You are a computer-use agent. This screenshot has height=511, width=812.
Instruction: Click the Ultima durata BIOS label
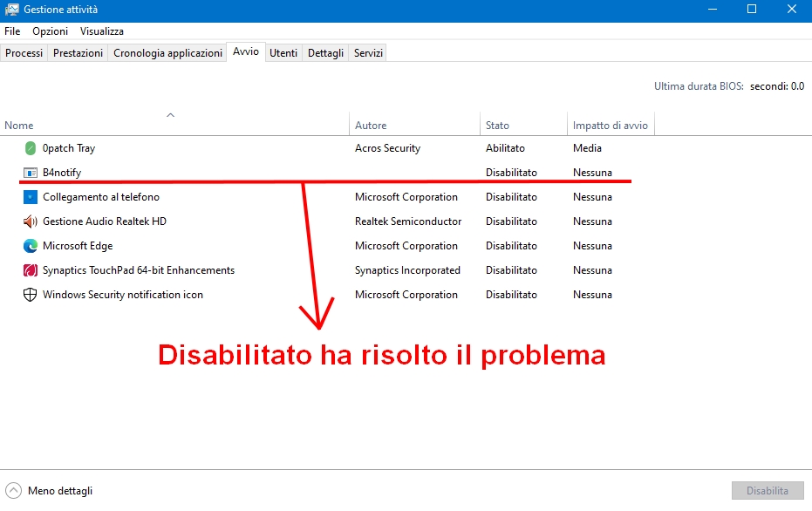tap(699, 86)
